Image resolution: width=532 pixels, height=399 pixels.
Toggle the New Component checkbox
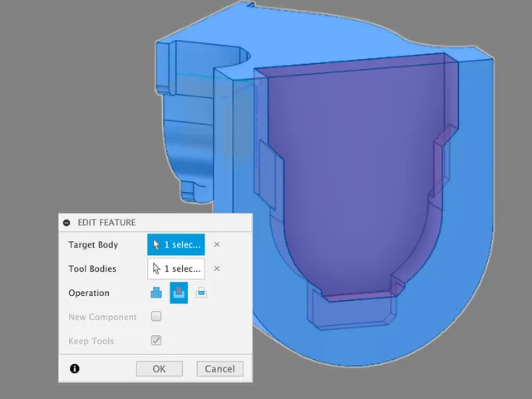pyautogui.click(x=156, y=316)
